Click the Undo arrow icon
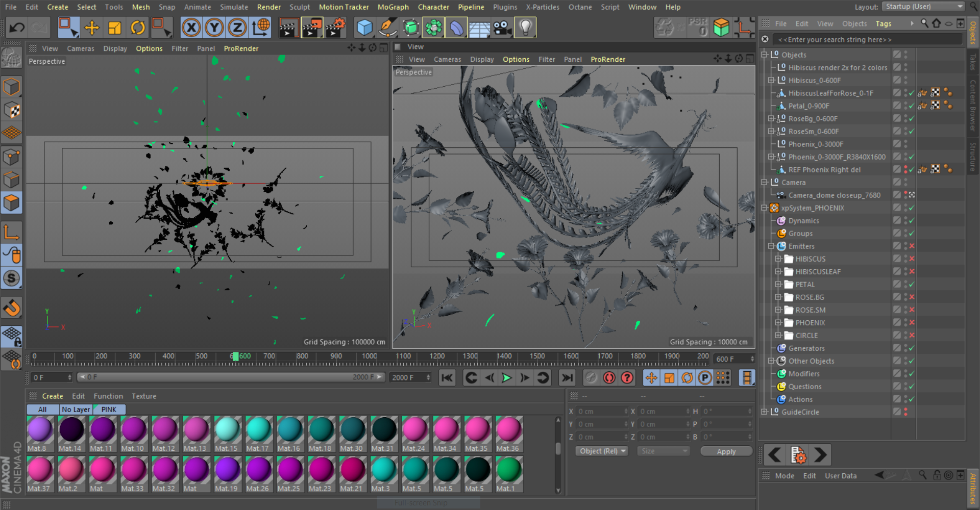Screen dimensions: 980x510 [x=16, y=28]
